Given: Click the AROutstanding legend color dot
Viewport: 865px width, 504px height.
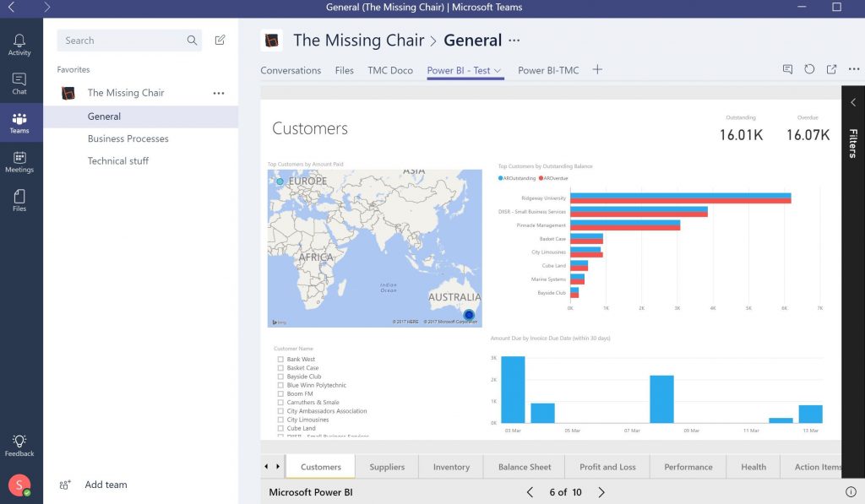Looking at the screenshot, I should [x=500, y=178].
